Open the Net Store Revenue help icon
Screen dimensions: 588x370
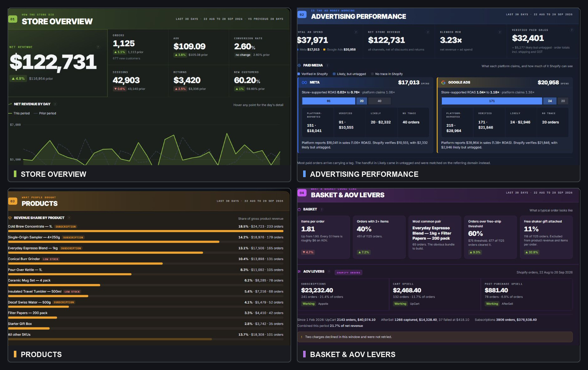point(428,32)
